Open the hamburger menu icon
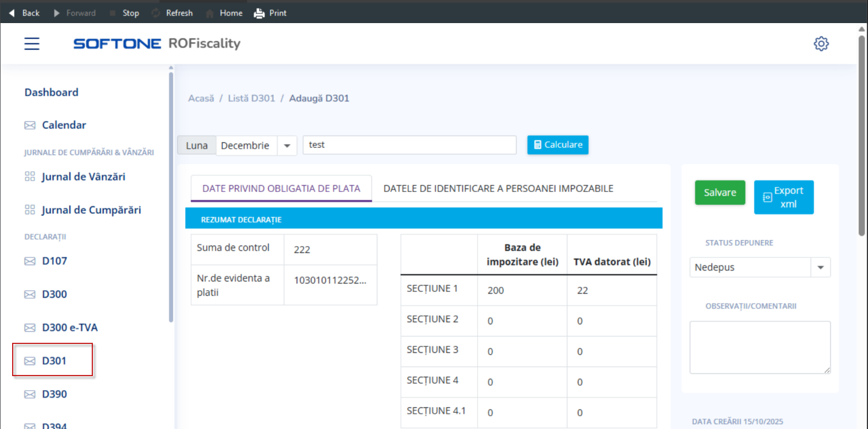 click(32, 44)
